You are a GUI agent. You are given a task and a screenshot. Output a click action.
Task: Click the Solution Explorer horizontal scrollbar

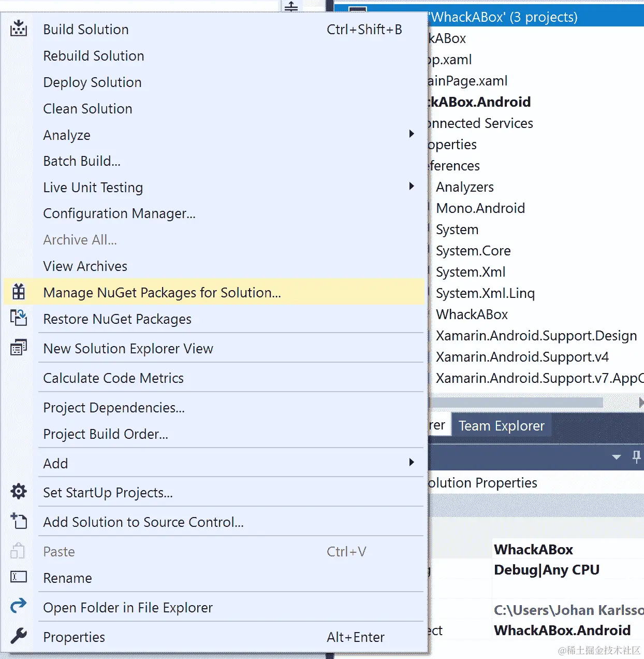[x=516, y=403]
